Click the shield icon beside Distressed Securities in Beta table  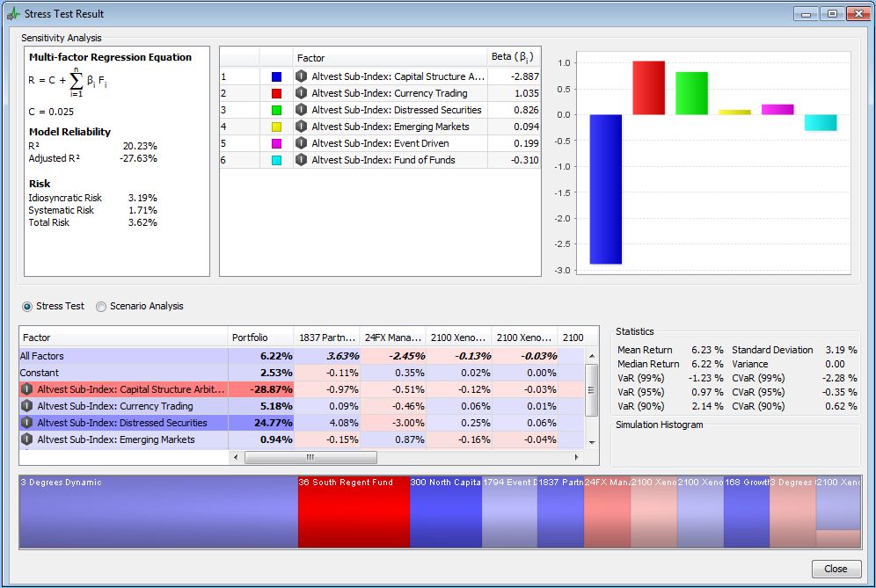click(x=301, y=110)
